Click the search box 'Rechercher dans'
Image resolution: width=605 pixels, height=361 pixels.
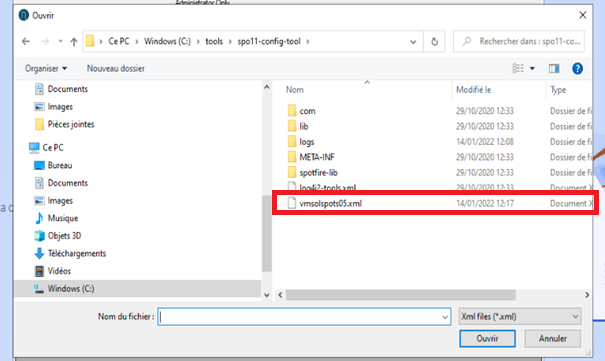click(519, 41)
